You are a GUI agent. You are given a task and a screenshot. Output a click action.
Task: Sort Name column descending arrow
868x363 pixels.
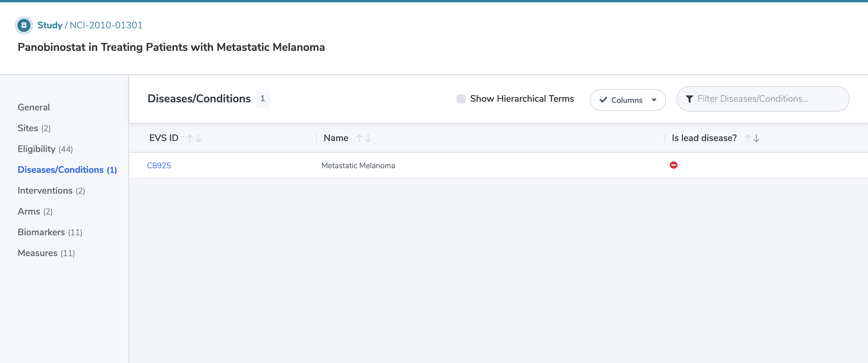click(368, 138)
